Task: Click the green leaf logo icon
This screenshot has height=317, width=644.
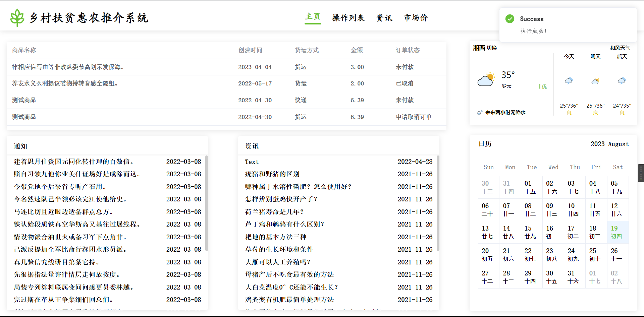Action: point(17,18)
